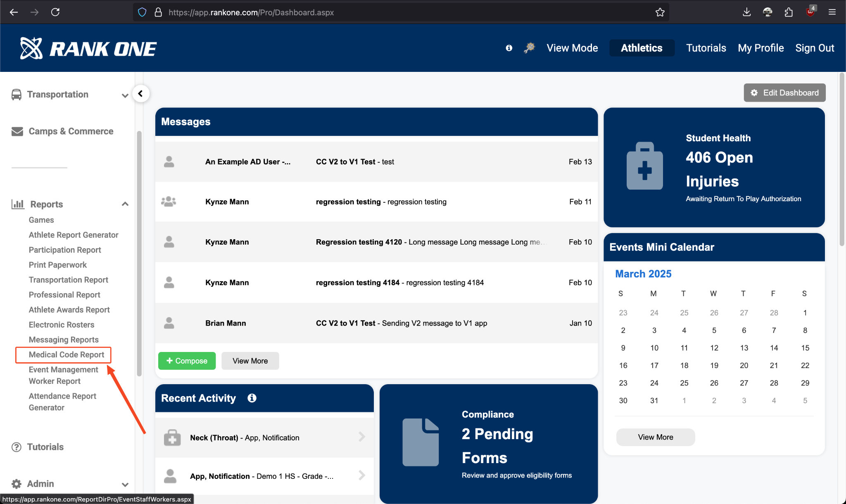
Task: Click View More under Messages
Action: coord(250,361)
